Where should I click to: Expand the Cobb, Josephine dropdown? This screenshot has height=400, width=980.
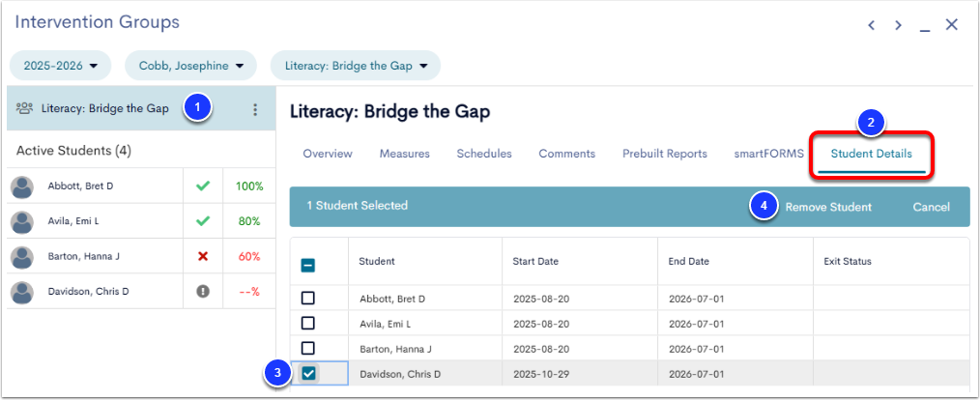pyautogui.click(x=190, y=66)
